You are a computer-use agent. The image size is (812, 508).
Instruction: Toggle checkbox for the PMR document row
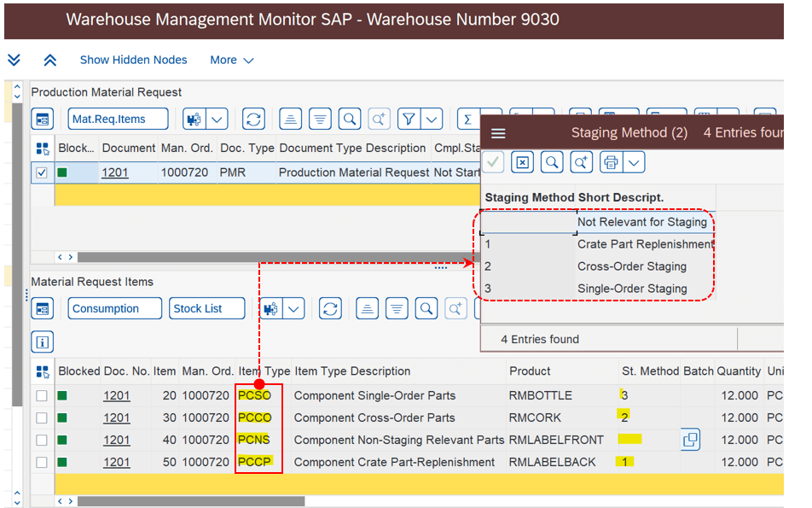coord(42,172)
